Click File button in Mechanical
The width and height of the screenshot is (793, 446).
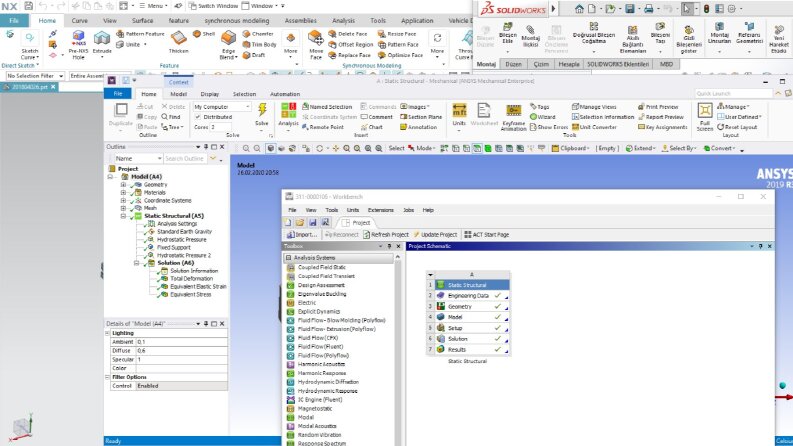click(118, 94)
